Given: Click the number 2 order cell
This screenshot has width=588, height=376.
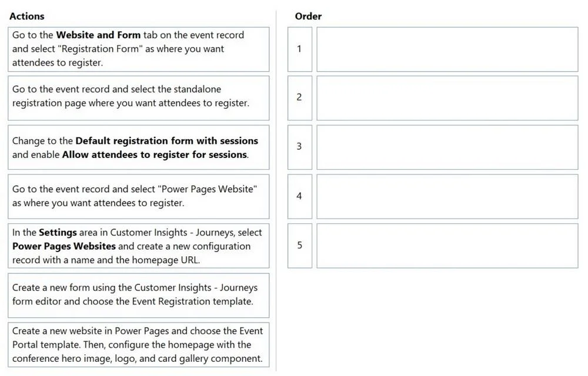Looking at the screenshot, I should 300,98.
